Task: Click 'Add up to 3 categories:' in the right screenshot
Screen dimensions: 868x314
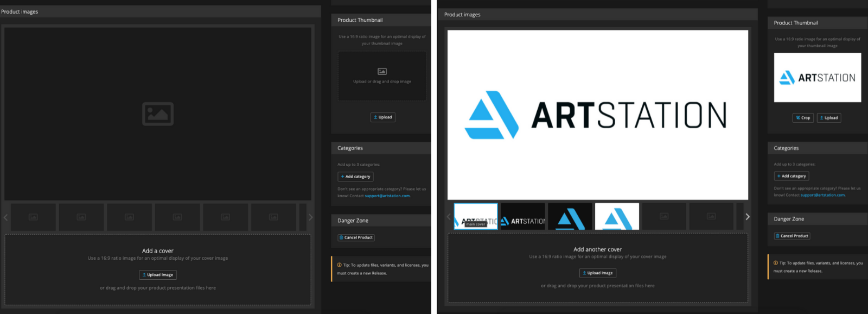Action: (795, 164)
